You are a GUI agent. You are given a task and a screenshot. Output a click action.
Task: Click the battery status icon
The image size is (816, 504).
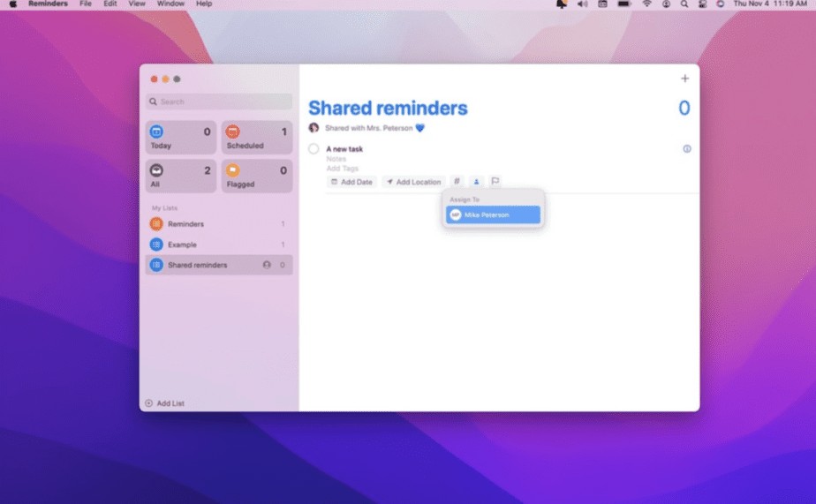[624, 4]
